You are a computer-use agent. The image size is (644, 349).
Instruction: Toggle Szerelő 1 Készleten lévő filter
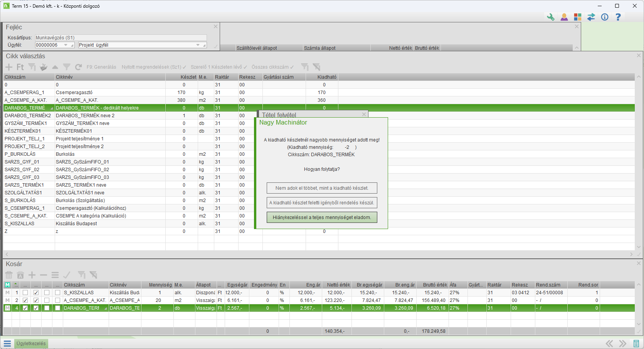(219, 67)
